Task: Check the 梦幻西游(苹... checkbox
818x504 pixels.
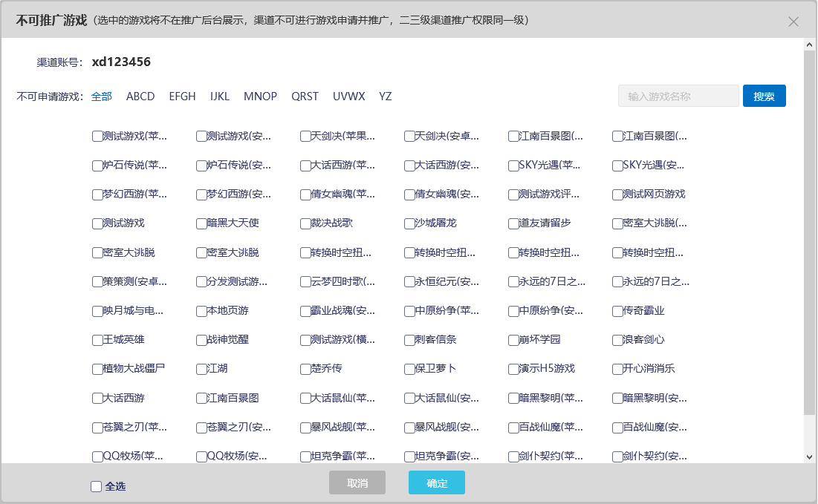Action: (x=97, y=195)
